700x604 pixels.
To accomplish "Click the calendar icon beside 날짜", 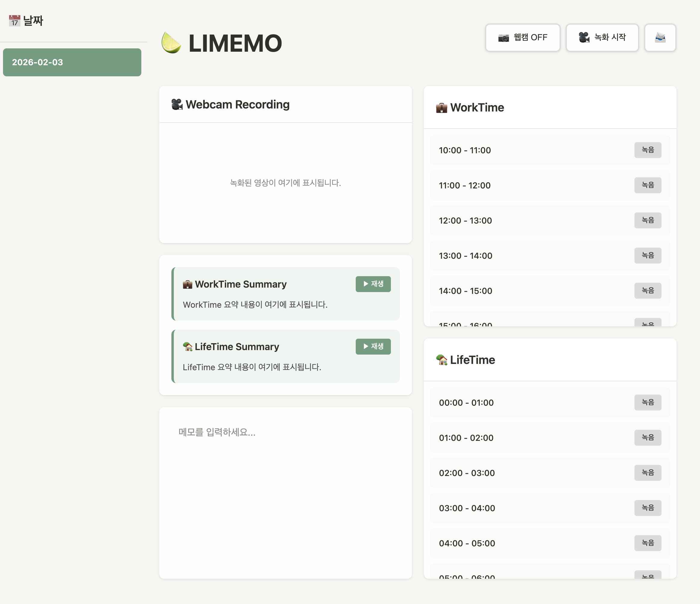I will click(x=14, y=21).
